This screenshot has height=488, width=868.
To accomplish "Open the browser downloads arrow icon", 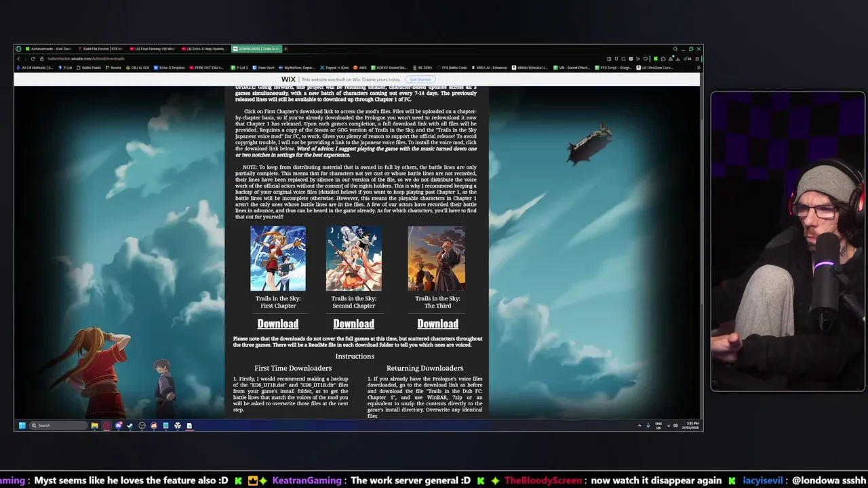I will [678, 59].
